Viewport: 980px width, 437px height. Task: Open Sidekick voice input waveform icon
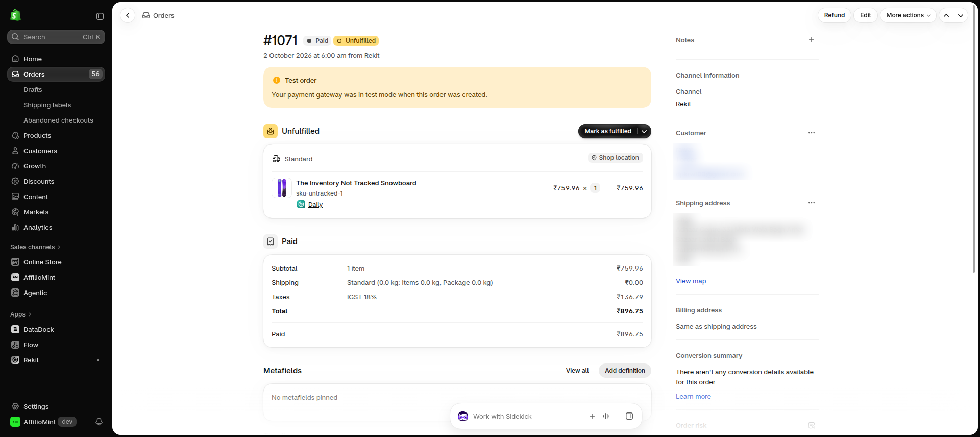point(606,416)
